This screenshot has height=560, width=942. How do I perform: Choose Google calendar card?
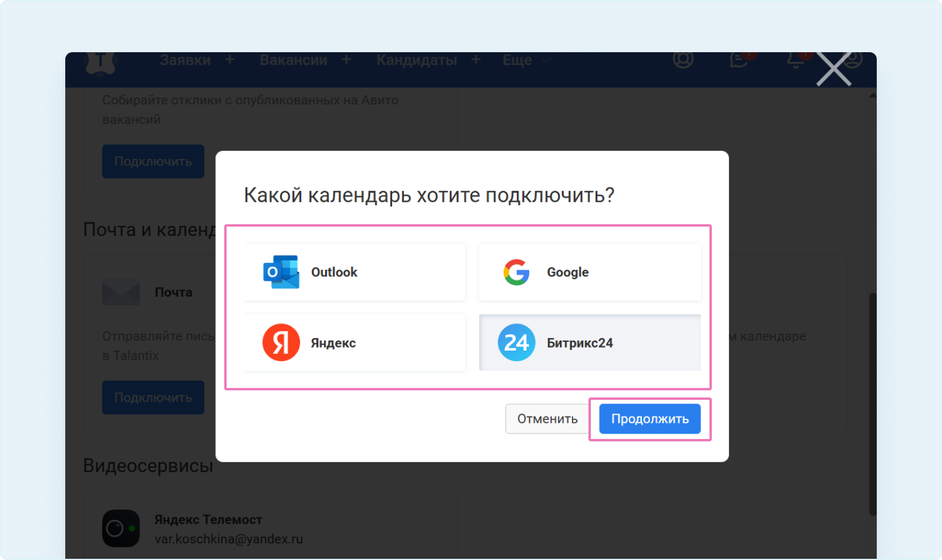(590, 272)
